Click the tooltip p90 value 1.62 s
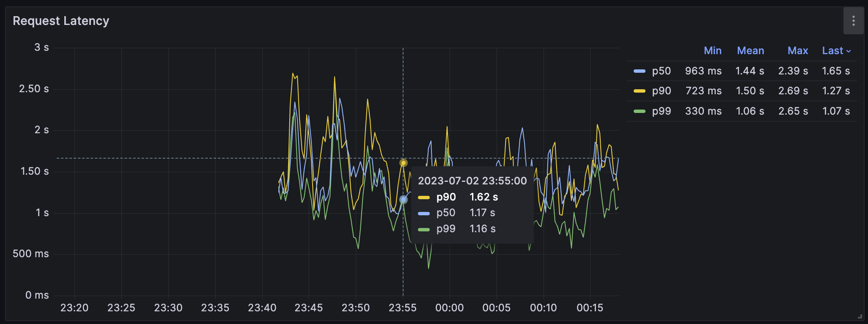Image resolution: width=868 pixels, height=324 pixels. point(484,197)
